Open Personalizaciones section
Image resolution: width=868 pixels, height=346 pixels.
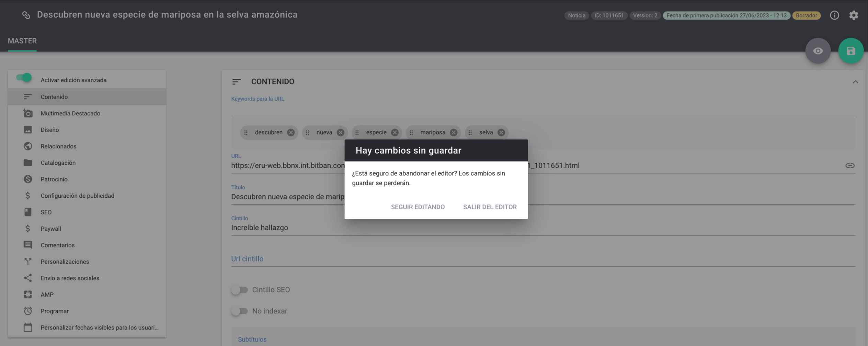click(87, 262)
